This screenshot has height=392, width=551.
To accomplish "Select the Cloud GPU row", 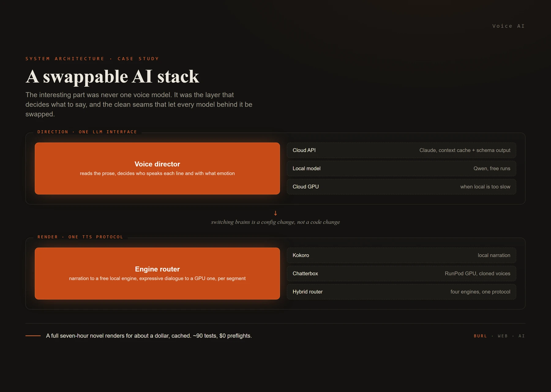I will tap(401, 187).
